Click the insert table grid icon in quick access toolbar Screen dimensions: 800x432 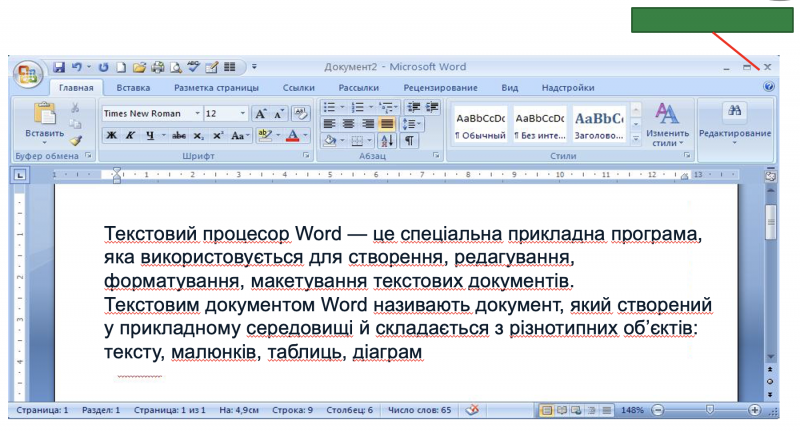click(x=230, y=67)
